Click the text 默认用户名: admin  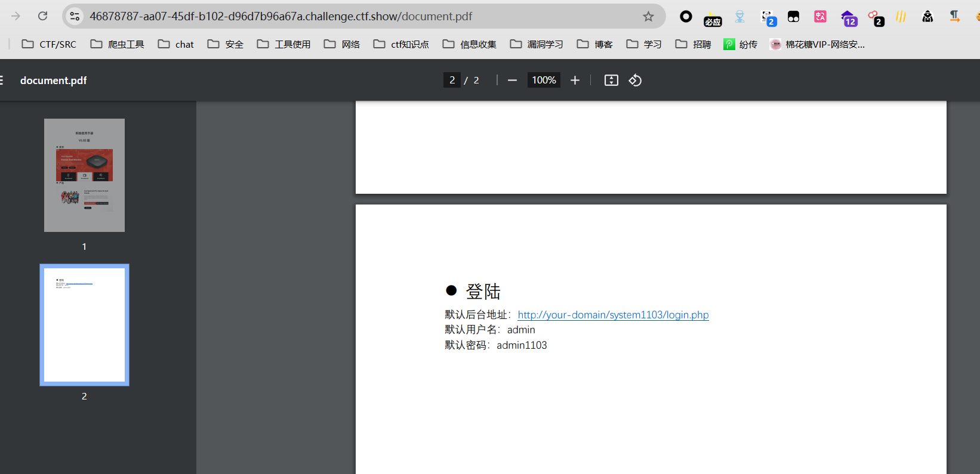(x=489, y=330)
